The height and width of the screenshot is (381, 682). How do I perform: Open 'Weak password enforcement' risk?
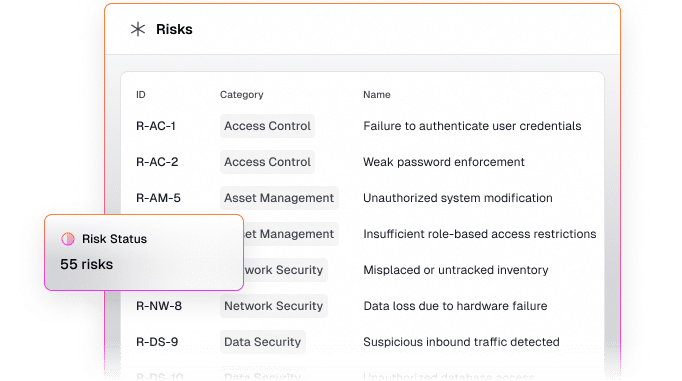pos(444,162)
